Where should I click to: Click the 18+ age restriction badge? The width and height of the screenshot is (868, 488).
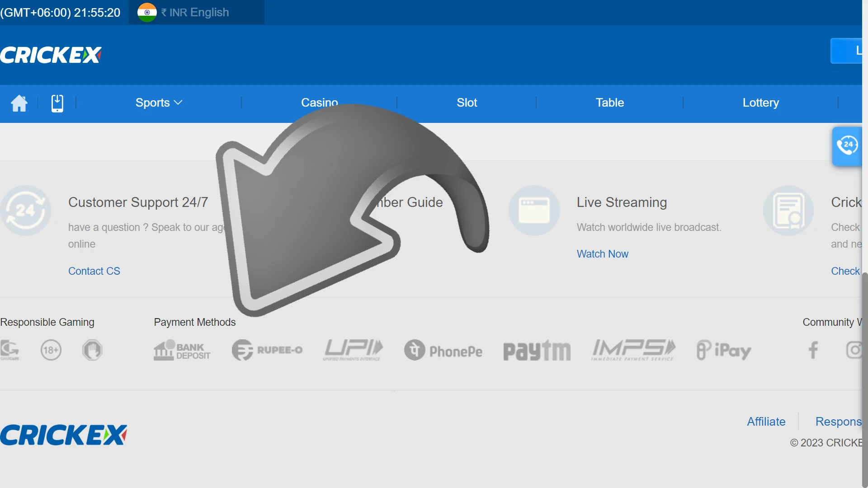(x=51, y=350)
